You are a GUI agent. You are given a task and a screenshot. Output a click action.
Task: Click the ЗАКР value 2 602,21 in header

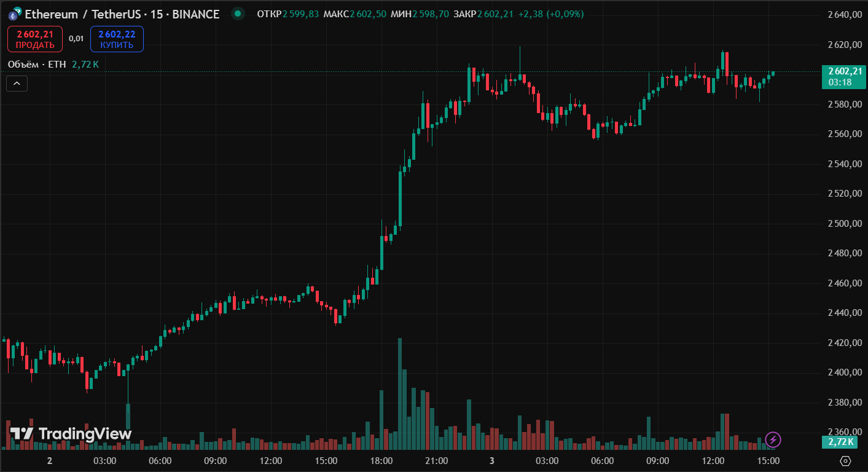point(495,14)
